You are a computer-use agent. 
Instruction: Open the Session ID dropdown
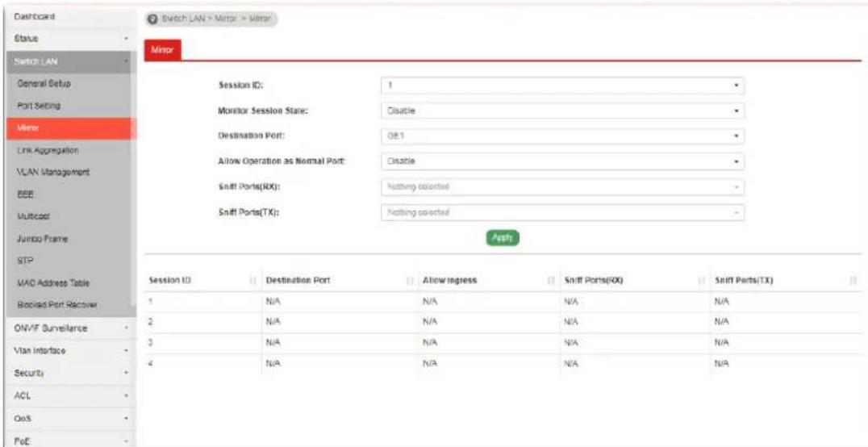562,86
